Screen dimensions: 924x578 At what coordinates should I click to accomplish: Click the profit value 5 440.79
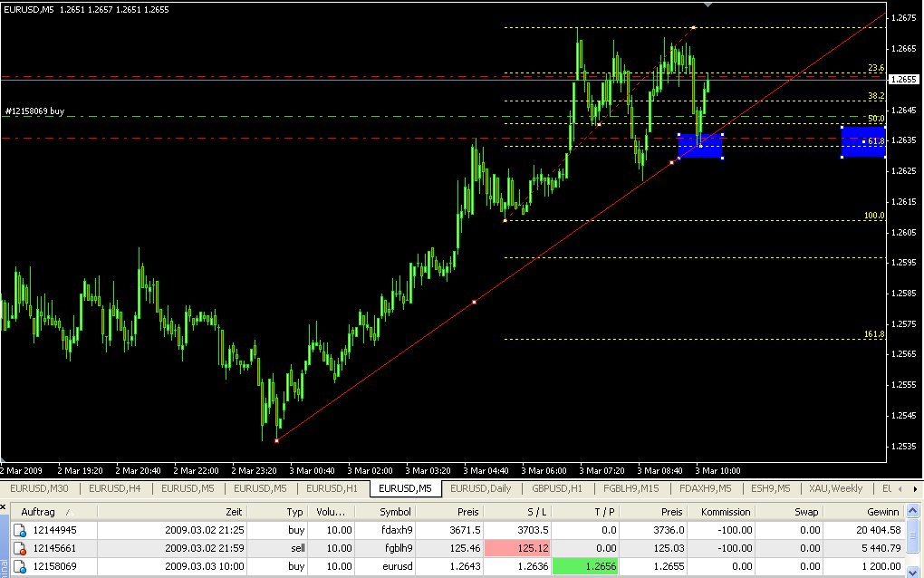coord(881,548)
